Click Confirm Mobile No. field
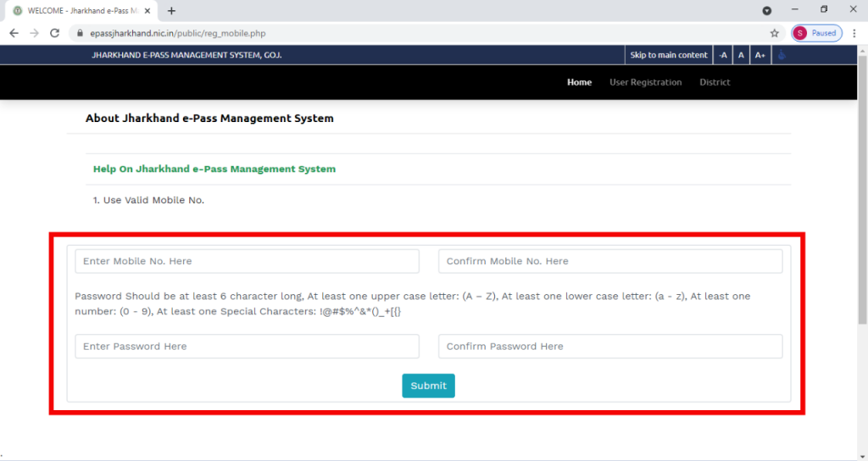Viewport: 868px width, 461px height. click(x=610, y=261)
